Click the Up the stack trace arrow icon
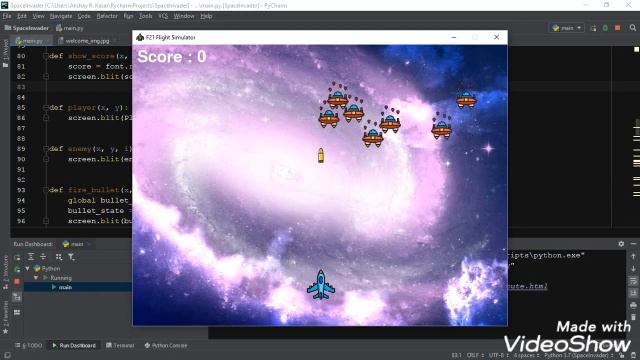This screenshot has width=640, height=360. pos(633,257)
